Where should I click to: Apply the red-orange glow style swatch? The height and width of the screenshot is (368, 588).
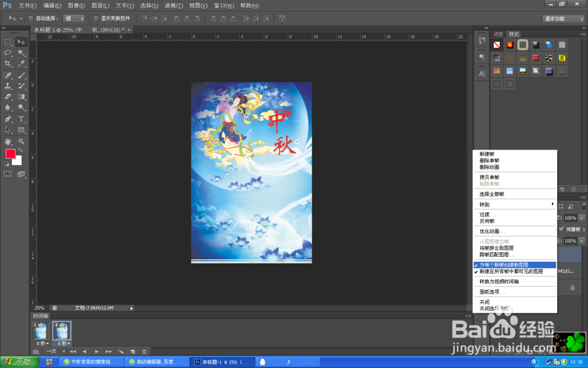(510, 45)
